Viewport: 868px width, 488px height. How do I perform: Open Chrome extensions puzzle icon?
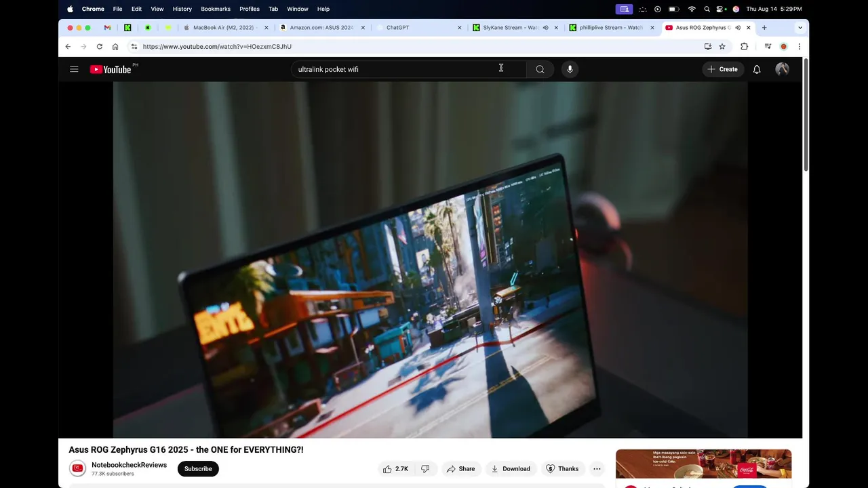tap(744, 47)
